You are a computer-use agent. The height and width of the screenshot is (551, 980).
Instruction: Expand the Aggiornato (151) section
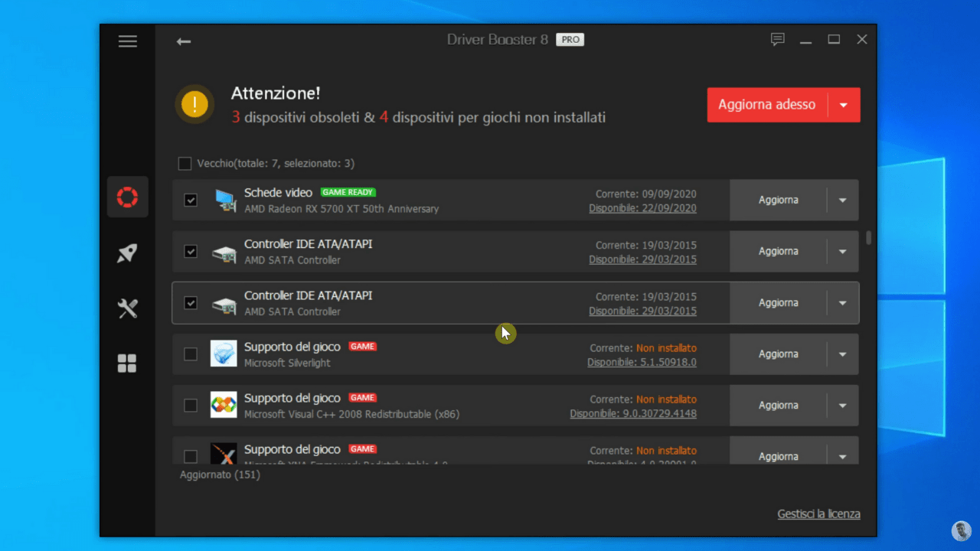click(x=220, y=474)
